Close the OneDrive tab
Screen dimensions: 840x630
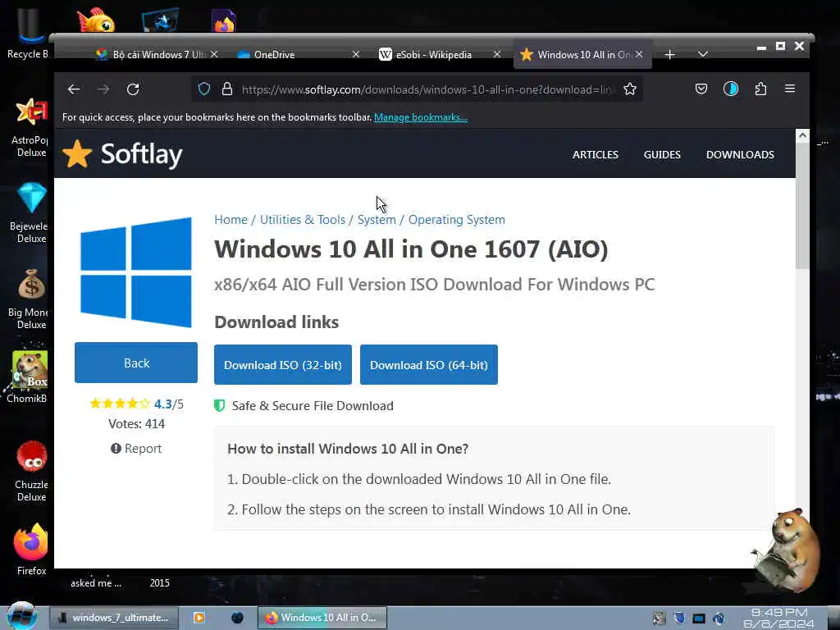(356, 55)
